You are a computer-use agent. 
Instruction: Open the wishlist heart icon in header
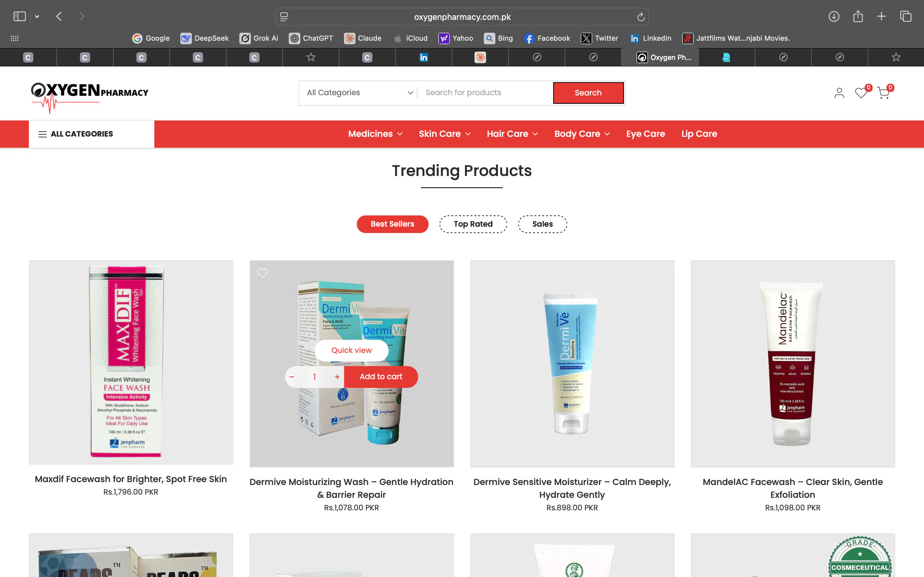860,93
